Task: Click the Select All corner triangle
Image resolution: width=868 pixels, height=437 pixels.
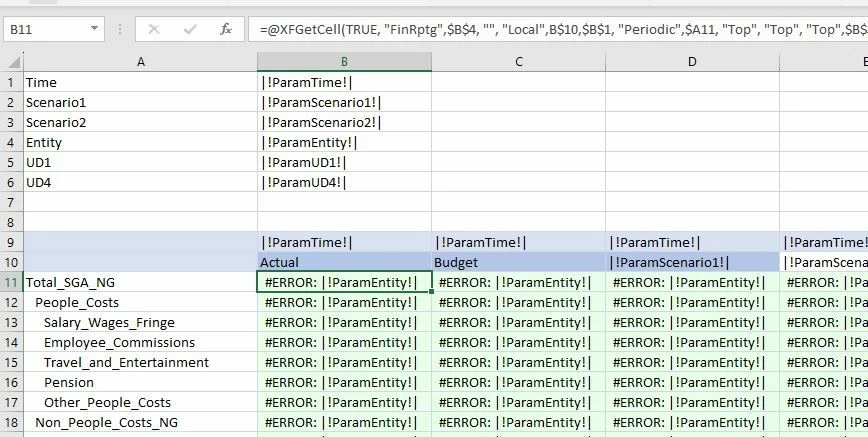Action: tap(12, 61)
